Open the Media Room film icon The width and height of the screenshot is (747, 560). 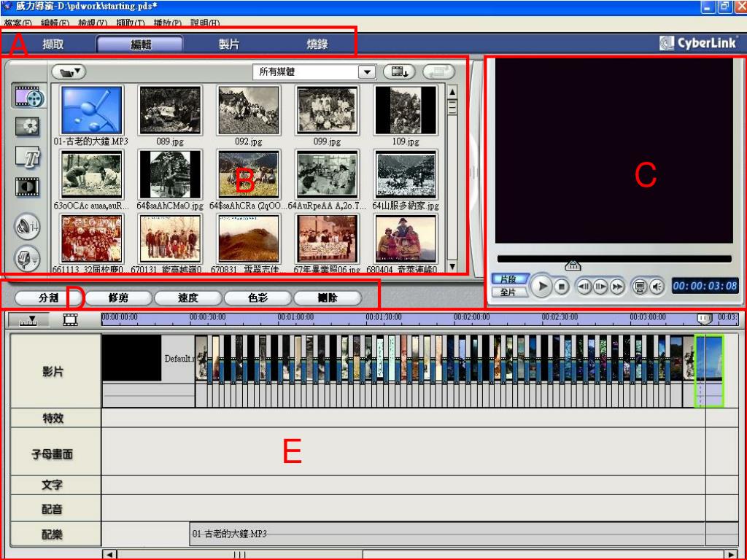(29, 96)
